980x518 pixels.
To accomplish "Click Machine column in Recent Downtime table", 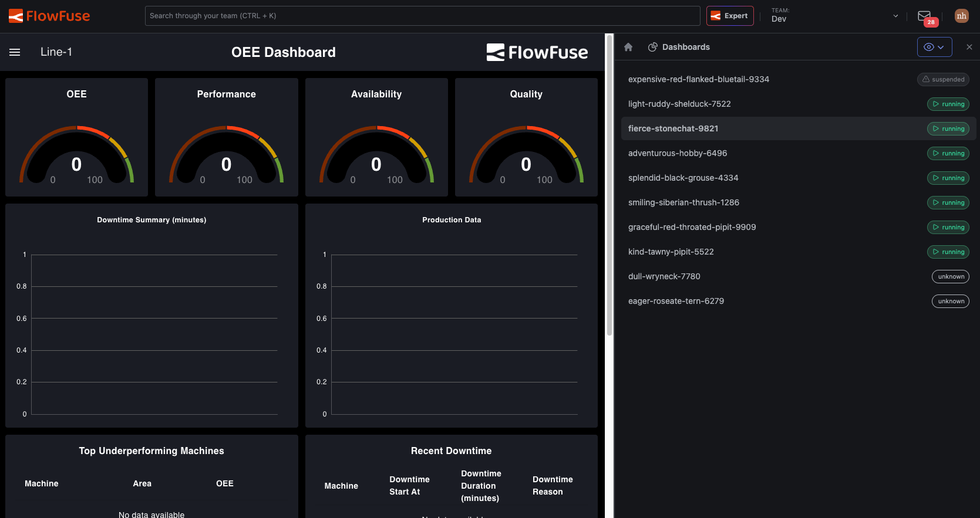I will pyautogui.click(x=341, y=486).
